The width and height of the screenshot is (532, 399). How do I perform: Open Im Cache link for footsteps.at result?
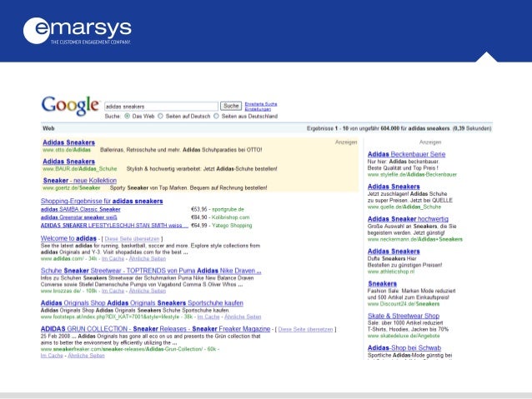(x=208, y=317)
